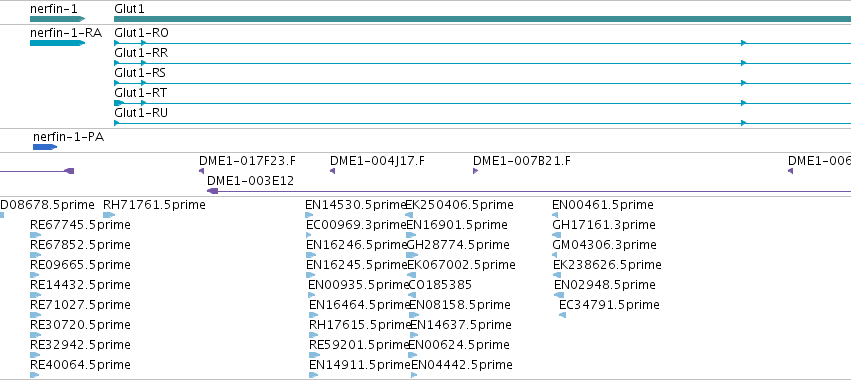Select the Glut1-RU transcript label
Viewport: 851px width, 380px height.
click(141, 113)
